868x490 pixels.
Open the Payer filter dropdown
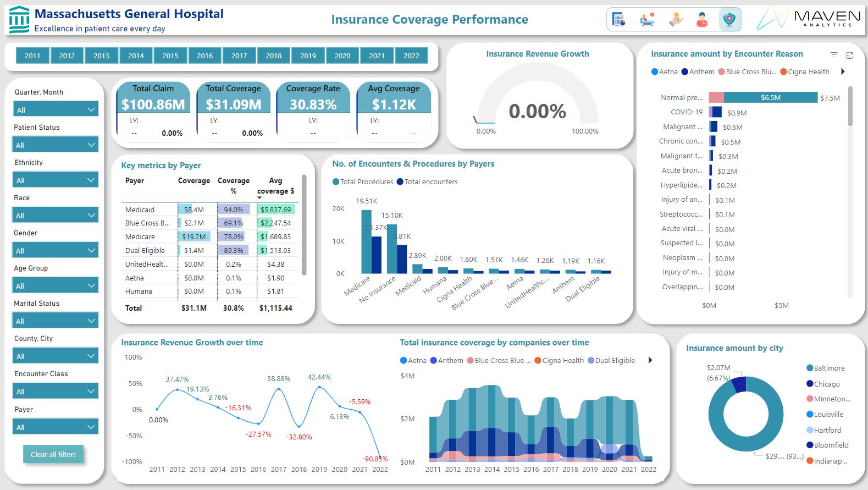pyautogui.click(x=56, y=427)
